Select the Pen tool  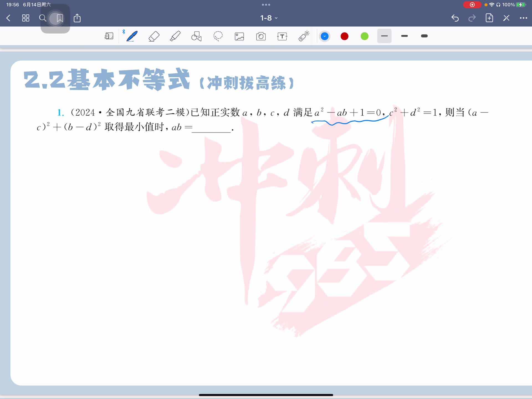click(132, 36)
